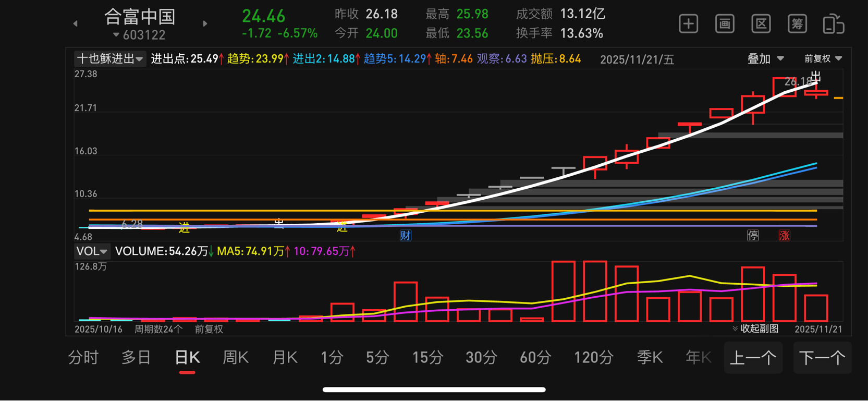Tap the 最低 23.56 value
Viewport: 868px width, 401px height.
pyautogui.click(x=472, y=33)
